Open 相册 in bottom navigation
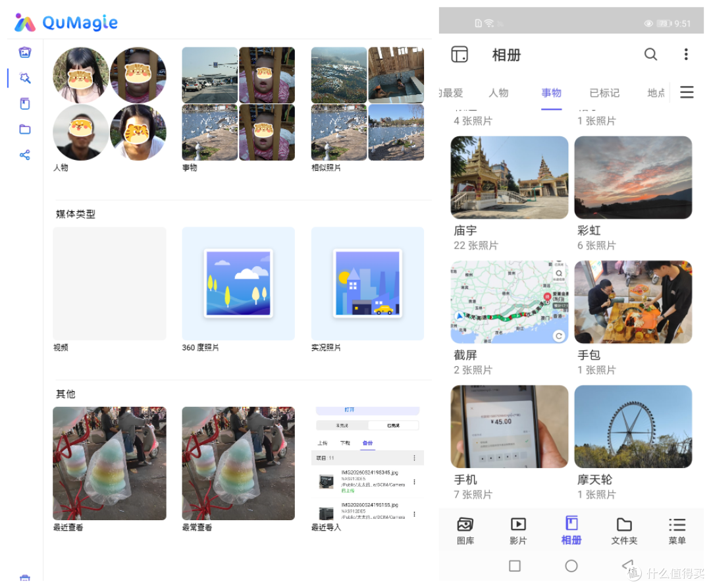Image resolution: width=711 pixels, height=588 pixels. click(571, 531)
